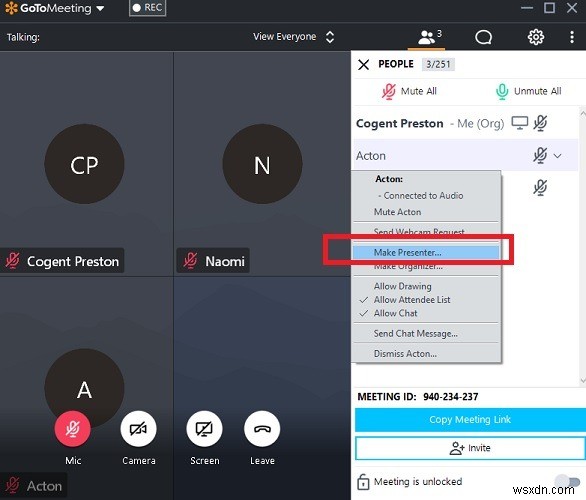Toggle the third attendee's muted mic icon

coord(540,188)
